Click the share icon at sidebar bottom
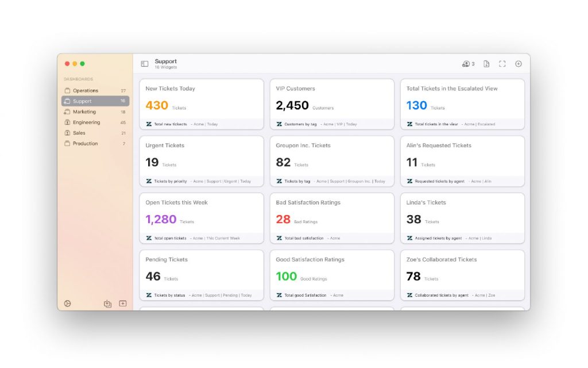Screen dimensions: 588x368 click(x=107, y=303)
